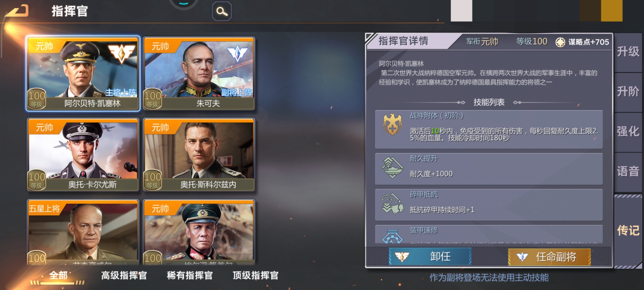Click the 装甲速修 repair skill icon
Viewport: 644px width, 290px height.
(x=392, y=236)
